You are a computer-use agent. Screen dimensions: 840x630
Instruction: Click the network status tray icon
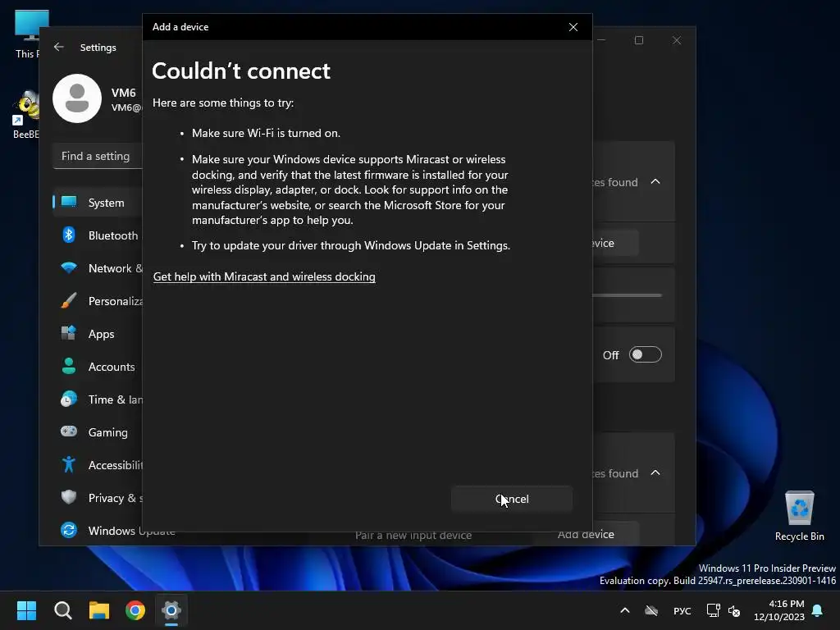[713, 610]
